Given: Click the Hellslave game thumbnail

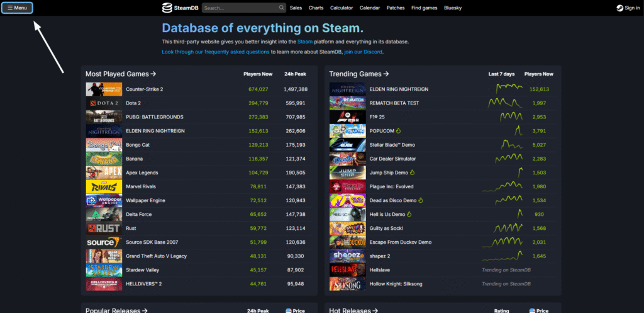Looking at the screenshot, I should 347,270.
